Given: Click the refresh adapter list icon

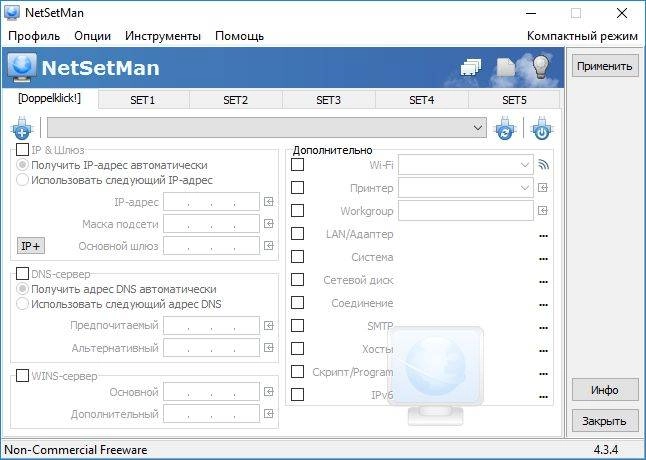Looking at the screenshot, I should coord(505,128).
